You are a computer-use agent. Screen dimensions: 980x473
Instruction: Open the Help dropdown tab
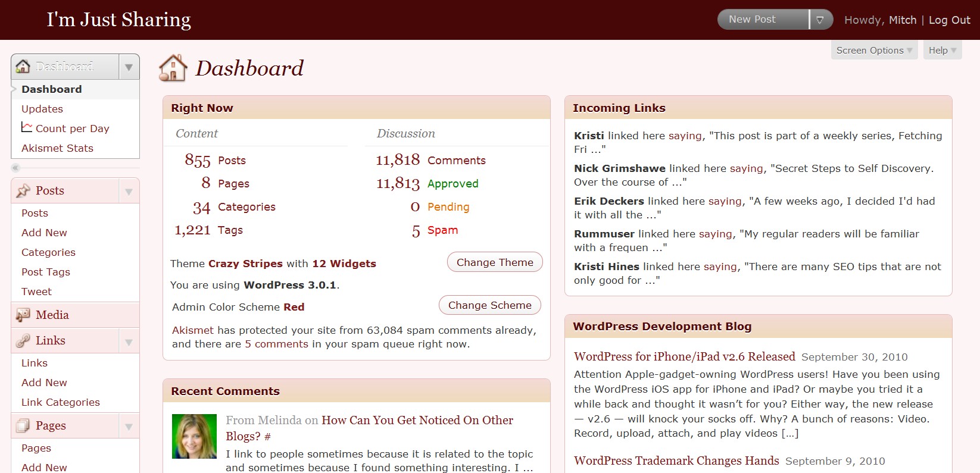[x=942, y=51]
